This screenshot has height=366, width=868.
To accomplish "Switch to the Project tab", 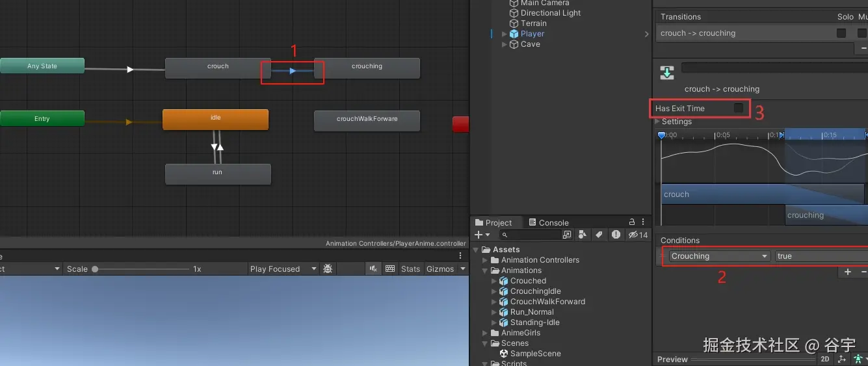I will click(493, 222).
